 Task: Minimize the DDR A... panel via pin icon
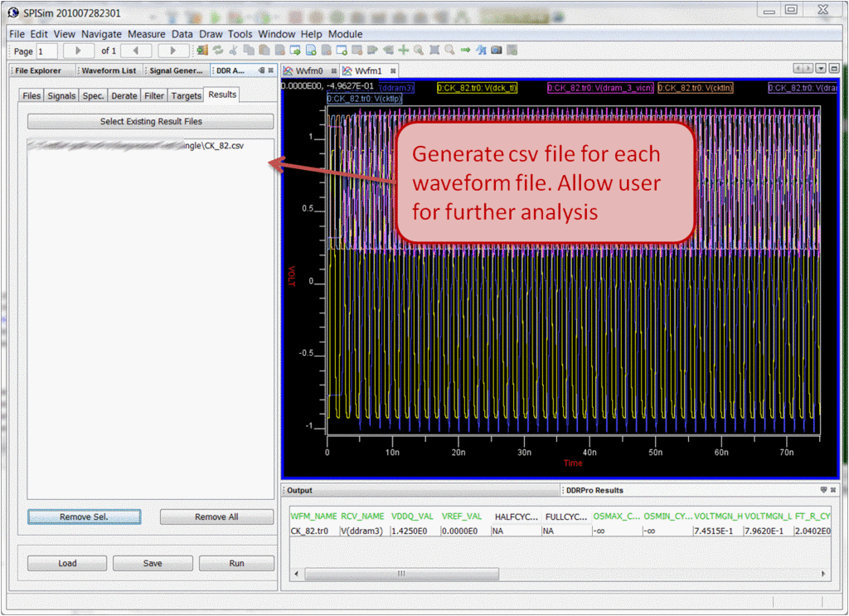(x=262, y=70)
